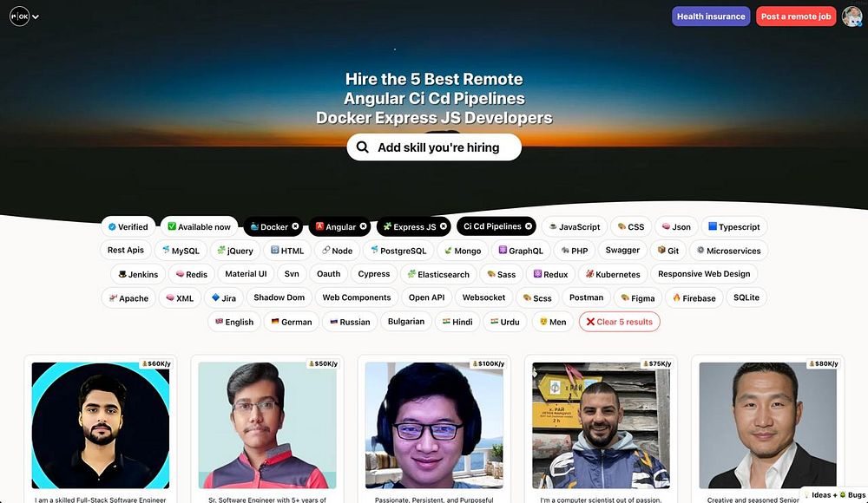Toggle the Available now checkbox filter
Image resolution: width=868 pixels, height=503 pixels.
pos(200,227)
